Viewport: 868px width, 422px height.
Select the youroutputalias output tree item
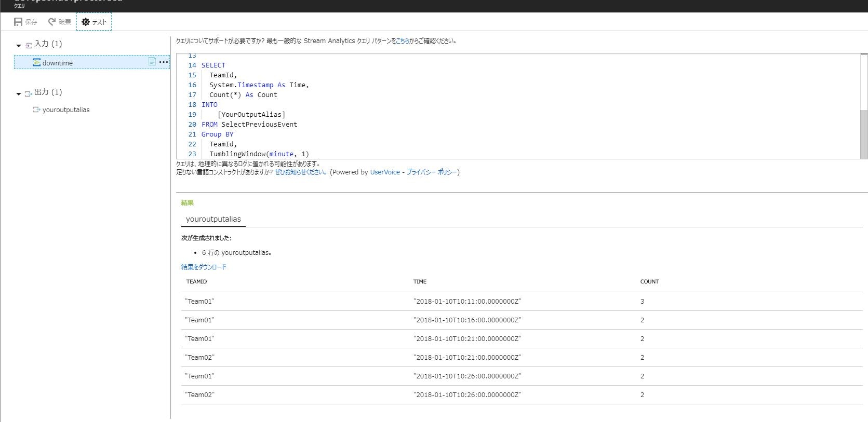tap(66, 110)
